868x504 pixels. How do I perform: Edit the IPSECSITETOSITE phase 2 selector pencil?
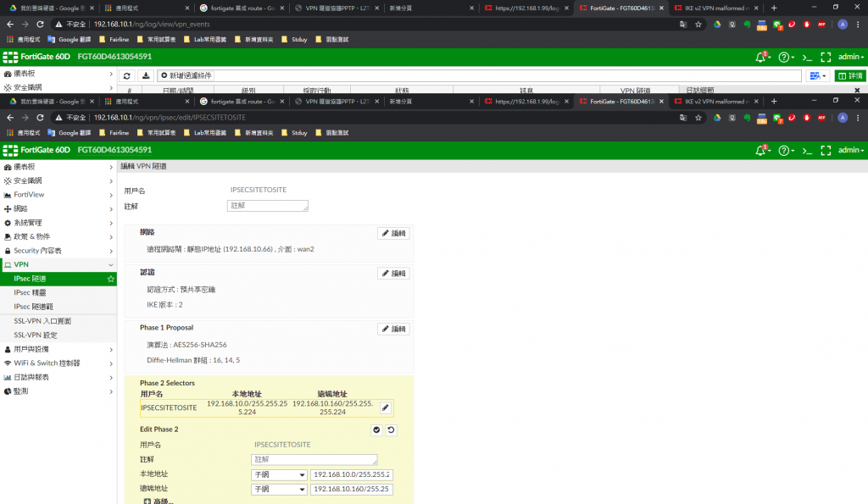point(386,407)
